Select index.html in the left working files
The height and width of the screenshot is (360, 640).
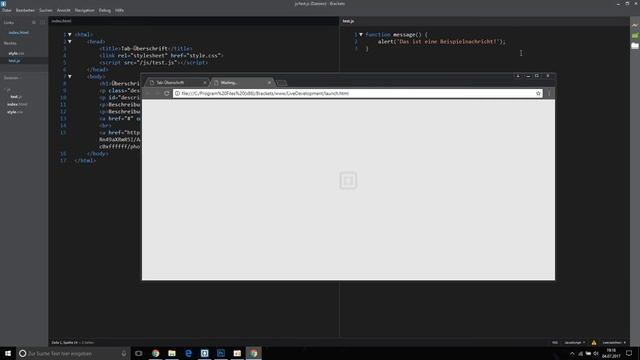[x=19, y=33]
